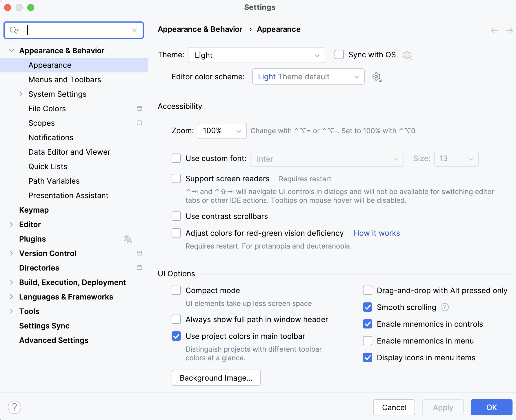Clear the search field with the X icon
Image resolution: width=516 pixels, height=420 pixels.
135,30
